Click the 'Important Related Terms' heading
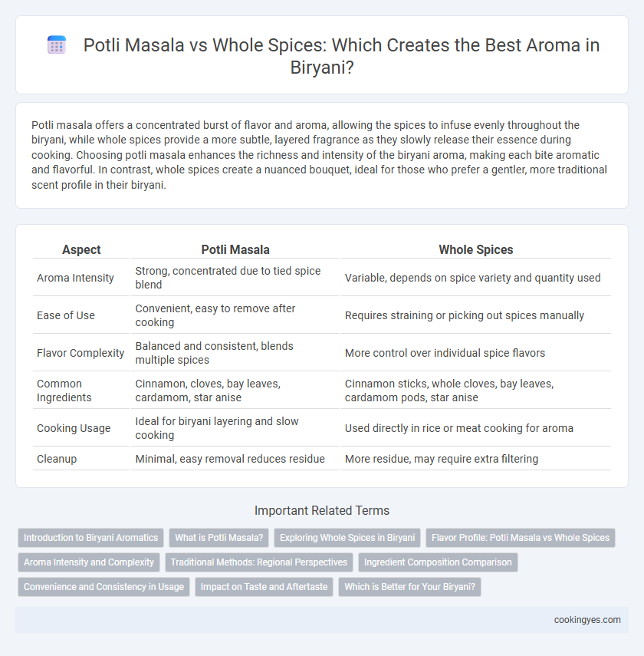The height and width of the screenshot is (656, 644). pos(321,510)
